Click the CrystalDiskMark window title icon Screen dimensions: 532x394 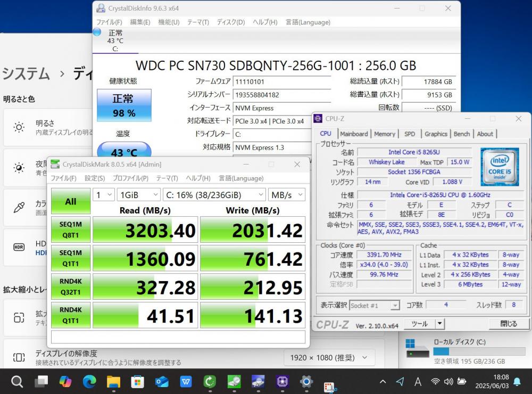[x=55, y=164]
